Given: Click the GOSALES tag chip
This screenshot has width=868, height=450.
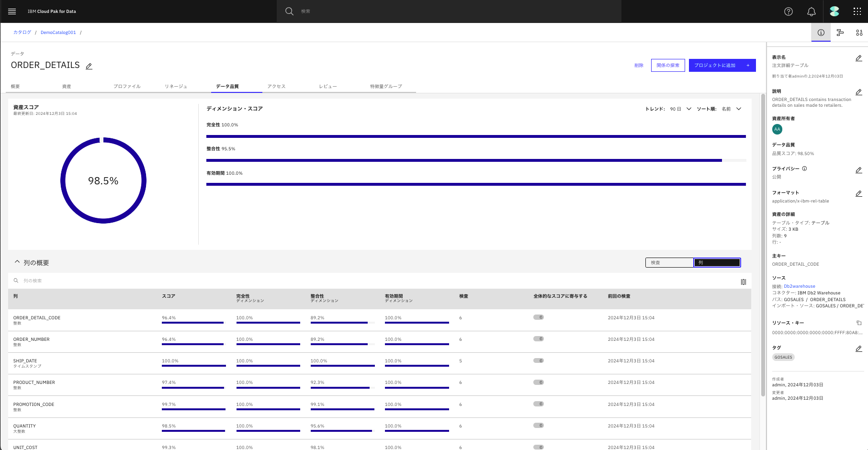Looking at the screenshot, I should (x=783, y=357).
